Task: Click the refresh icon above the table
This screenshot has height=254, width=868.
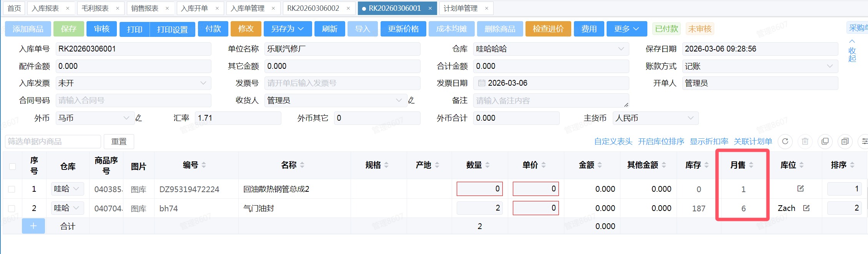Action: pos(785,141)
